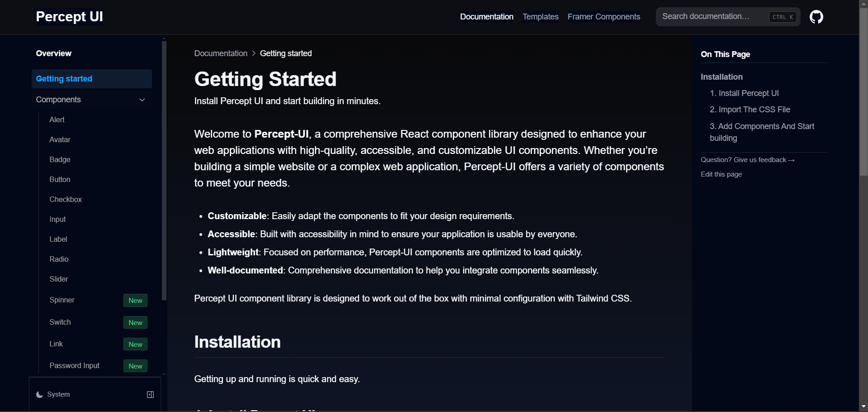
Task: Open the Framer Components page
Action: point(603,16)
